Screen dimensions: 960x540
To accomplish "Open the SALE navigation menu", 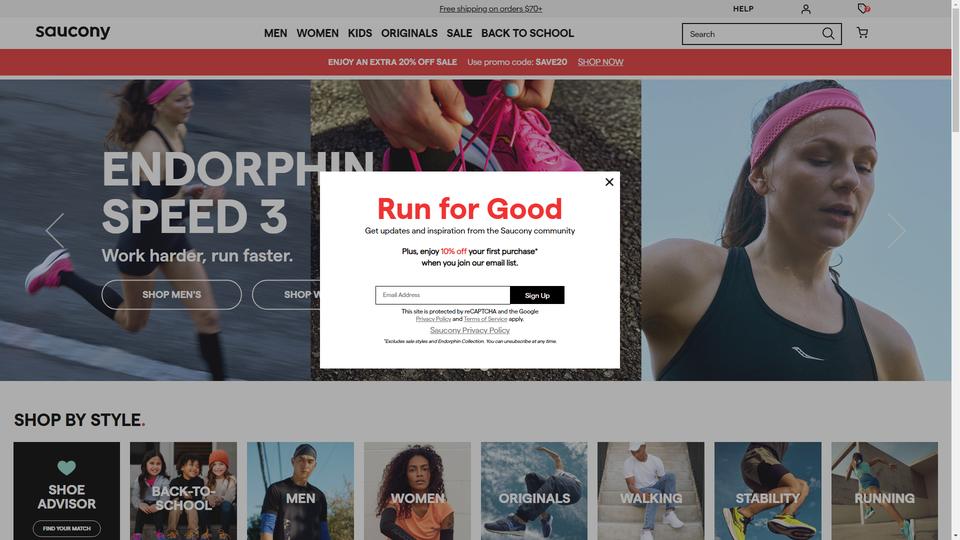I will (459, 33).
